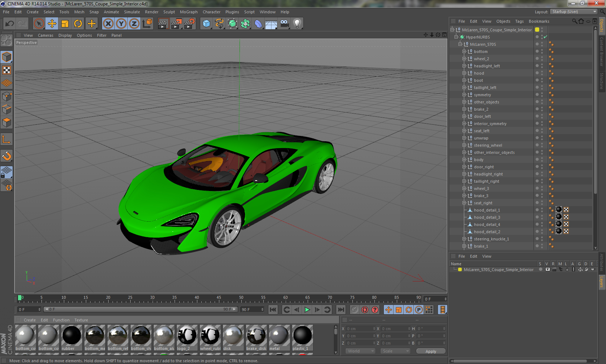Screen dimensions: 606x364
Task: Click the Undo arrow icon
Action: [x=10, y=24]
